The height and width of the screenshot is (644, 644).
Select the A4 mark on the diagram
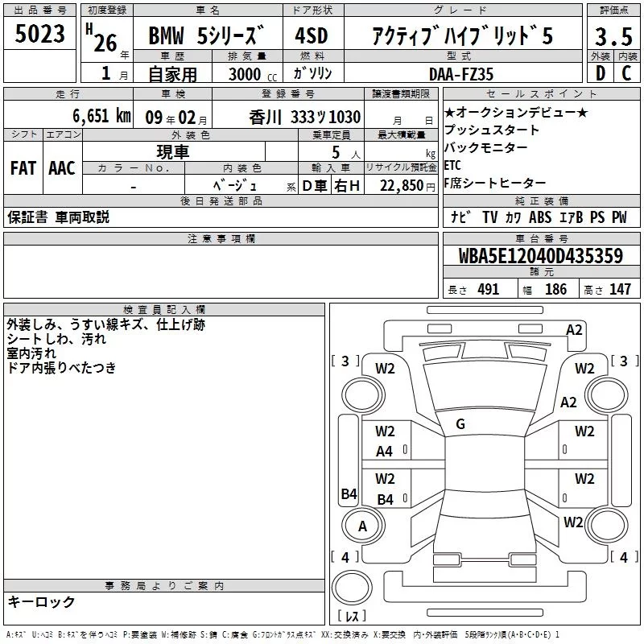point(385,452)
